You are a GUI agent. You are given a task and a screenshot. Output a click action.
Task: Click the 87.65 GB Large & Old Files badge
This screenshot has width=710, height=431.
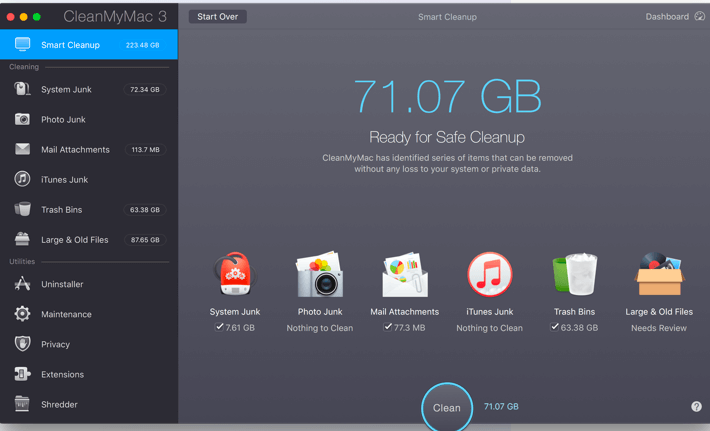tap(145, 239)
